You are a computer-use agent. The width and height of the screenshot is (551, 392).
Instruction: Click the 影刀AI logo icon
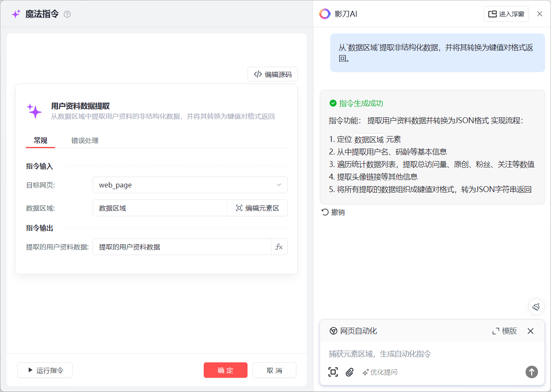coord(325,14)
